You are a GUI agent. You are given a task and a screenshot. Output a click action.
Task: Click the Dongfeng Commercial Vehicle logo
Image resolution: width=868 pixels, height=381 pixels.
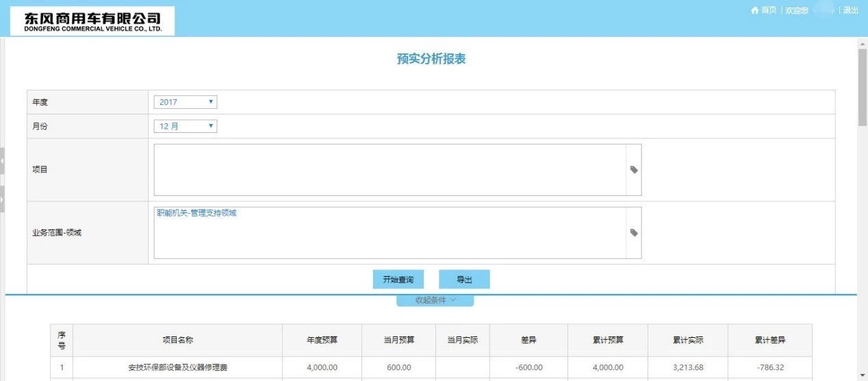pyautogui.click(x=92, y=21)
